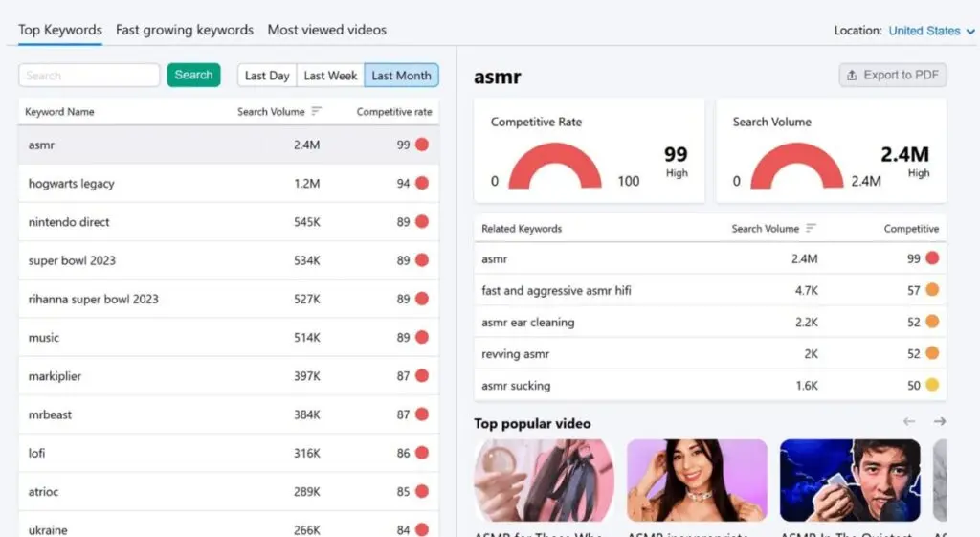
Task: Open the second popular video thumbnail
Action: pyautogui.click(x=697, y=481)
